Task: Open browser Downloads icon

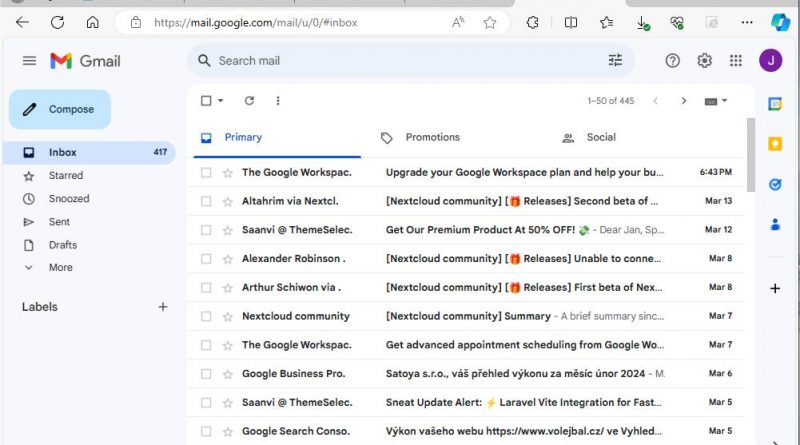Action: [642, 23]
